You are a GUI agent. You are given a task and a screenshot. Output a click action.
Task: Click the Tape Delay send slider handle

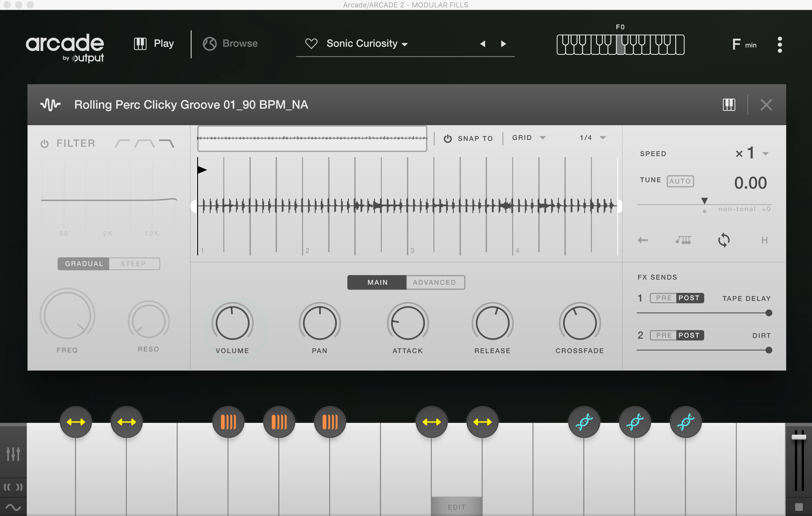(x=768, y=313)
